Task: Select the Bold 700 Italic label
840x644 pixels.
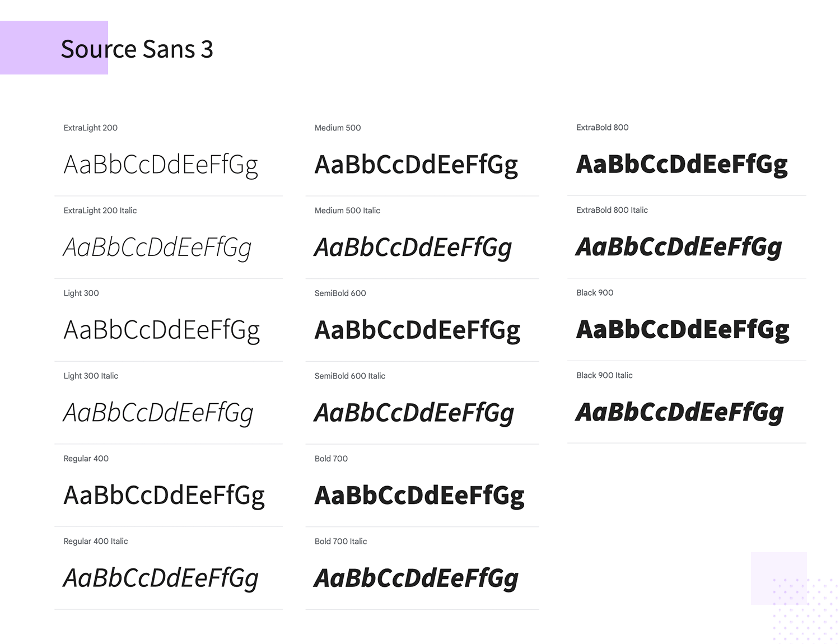Action: 340,542
